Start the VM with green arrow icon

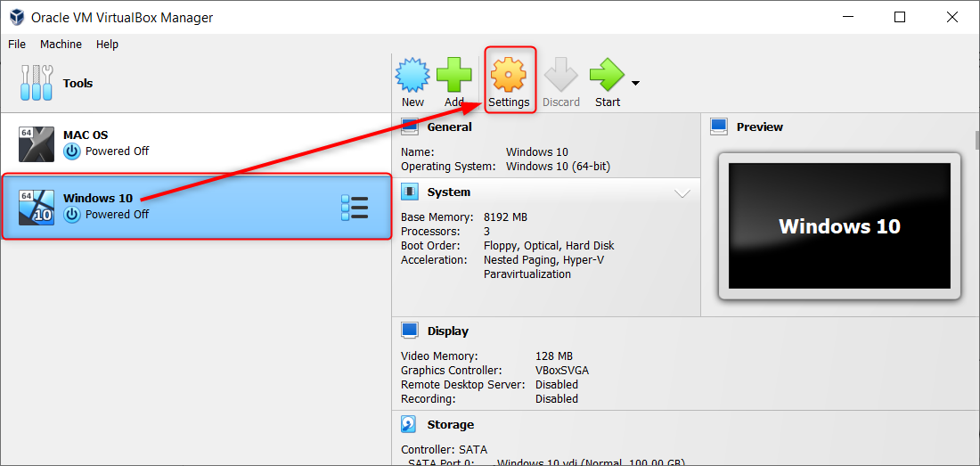click(x=607, y=77)
